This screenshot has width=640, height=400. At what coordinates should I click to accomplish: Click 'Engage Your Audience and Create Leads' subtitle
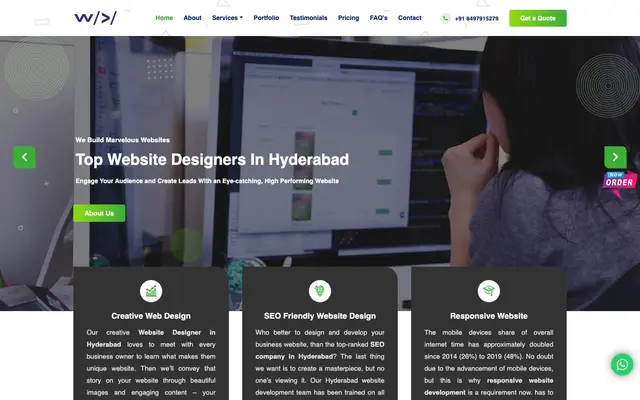(x=207, y=181)
